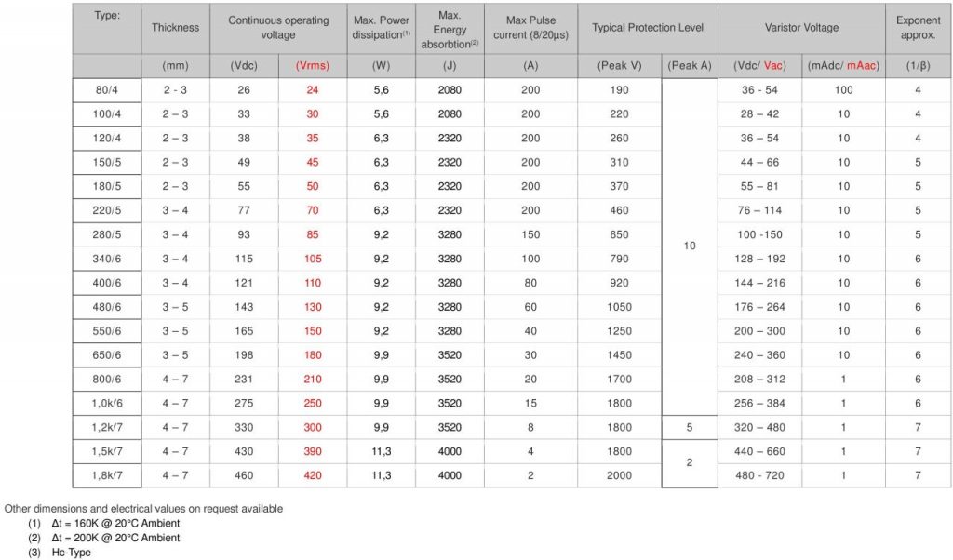Viewport: 953px width, 560px height.
Task: Select the Typical Protection Level header
Action: point(648,28)
